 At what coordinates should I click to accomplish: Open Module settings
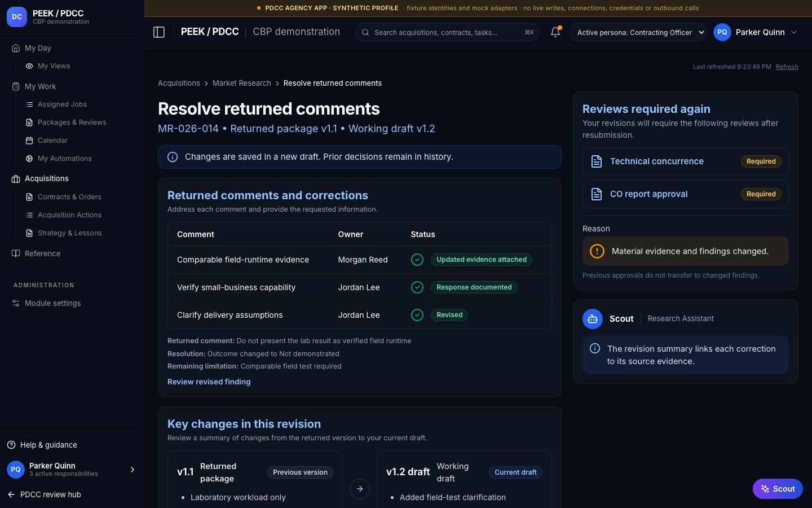[x=52, y=303]
